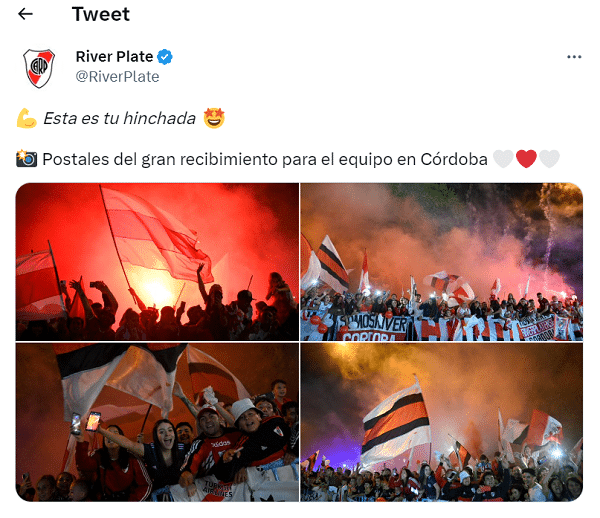This screenshot has height=518, width=600.
Task: Click the red heart emoji
Action: [526, 159]
